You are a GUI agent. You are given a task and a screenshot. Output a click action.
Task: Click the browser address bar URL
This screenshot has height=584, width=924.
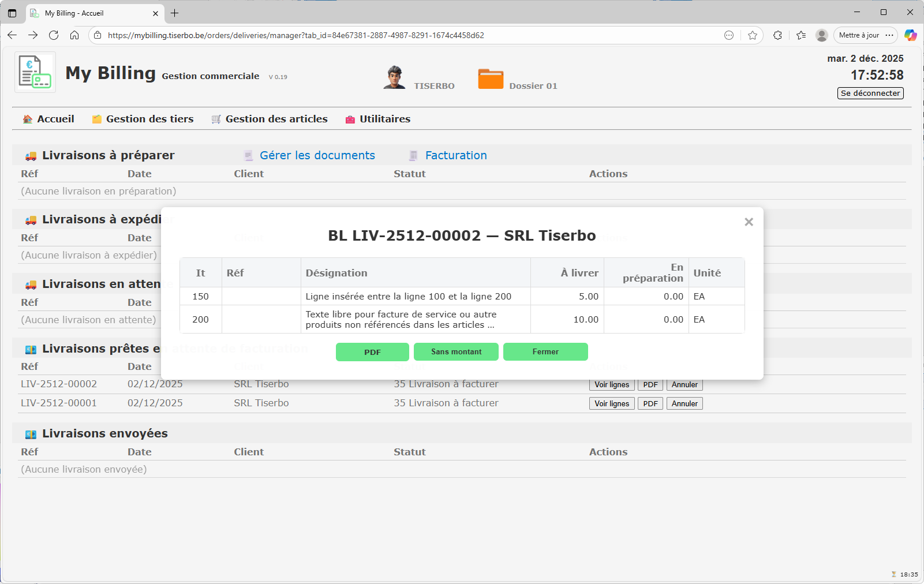point(295,35)
